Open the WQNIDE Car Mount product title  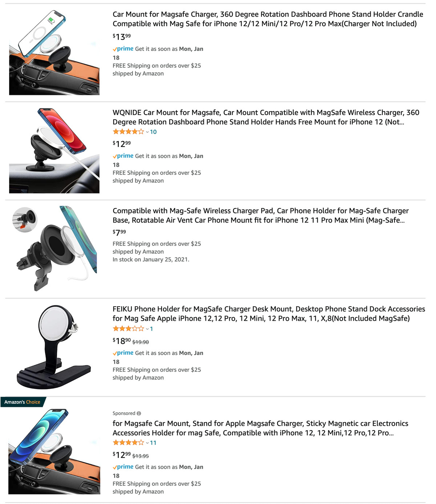point(266,117)
